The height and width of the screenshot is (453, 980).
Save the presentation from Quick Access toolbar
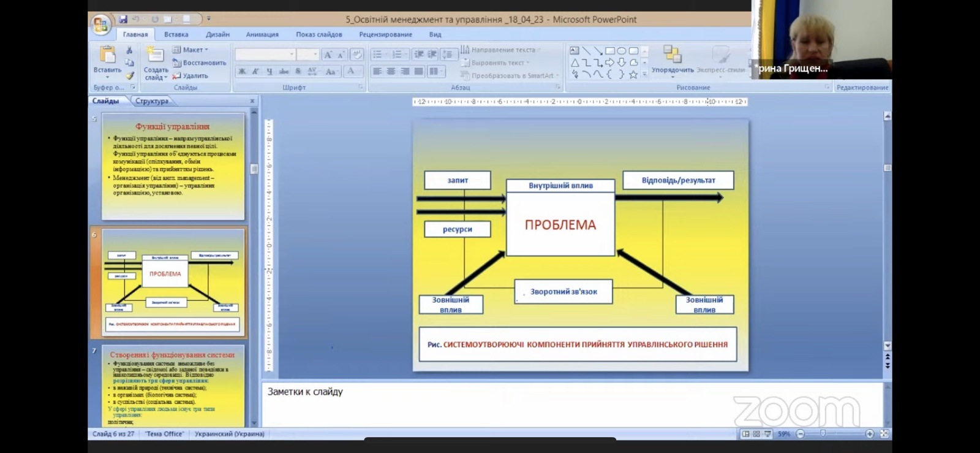point(123,19)
